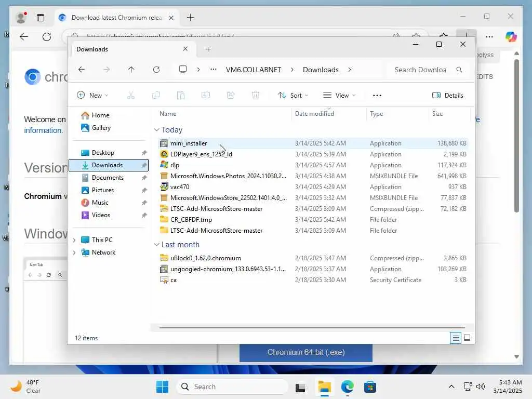Toggle the Details pane button
The image size is (532, 399).
point(448,96)
